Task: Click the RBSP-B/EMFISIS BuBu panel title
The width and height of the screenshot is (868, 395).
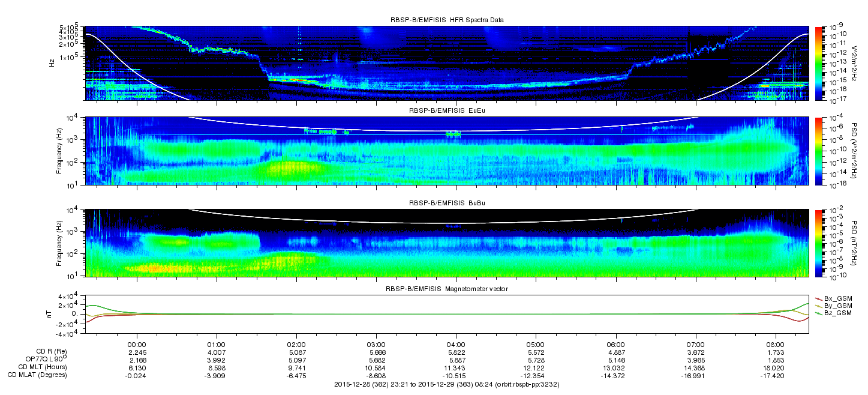Action: coord(446,203)
